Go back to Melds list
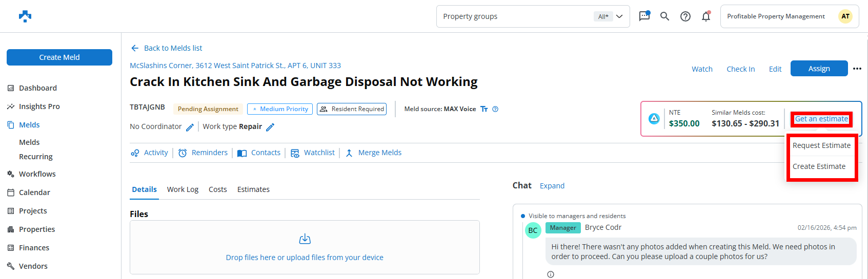868x279 pixels. 167,48
